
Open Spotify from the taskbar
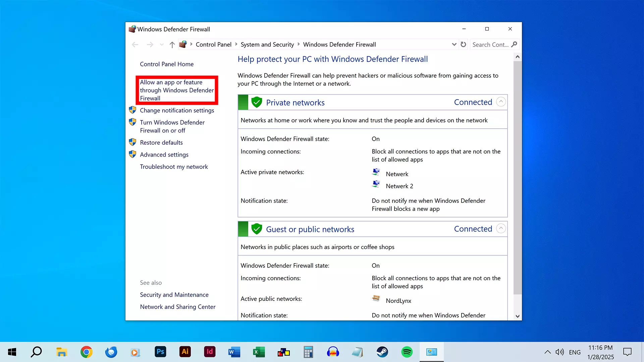click(407, 352)
